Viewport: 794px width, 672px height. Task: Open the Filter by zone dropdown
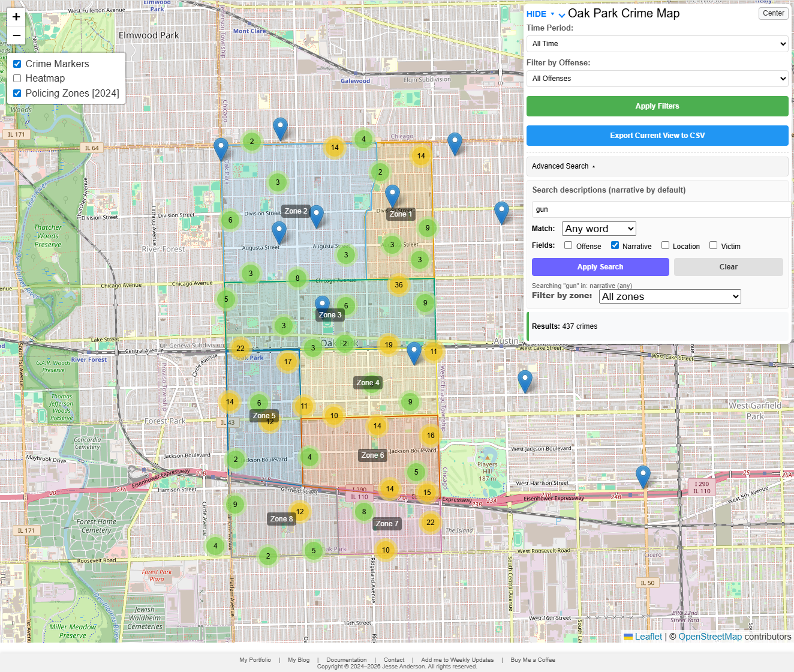[669, 296]
